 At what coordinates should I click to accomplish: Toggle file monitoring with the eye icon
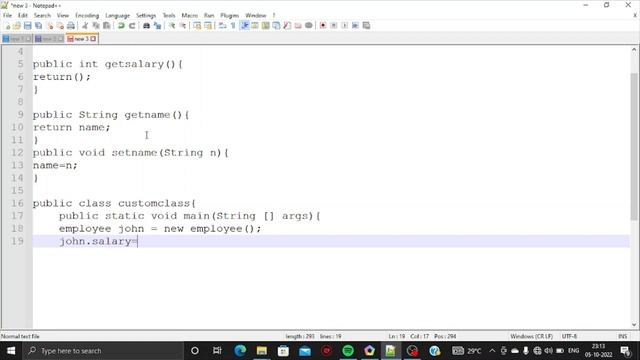pyautogui.click(x=309, y=26)
